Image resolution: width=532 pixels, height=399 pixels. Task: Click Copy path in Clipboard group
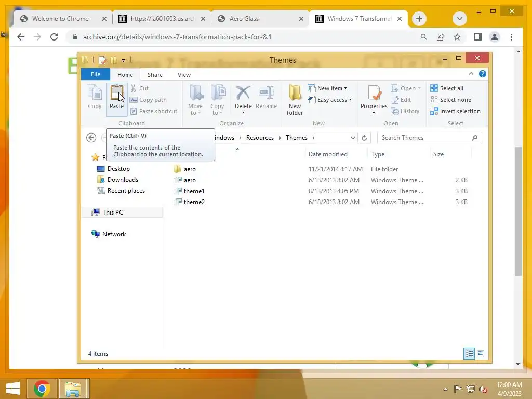coord(148,100)
